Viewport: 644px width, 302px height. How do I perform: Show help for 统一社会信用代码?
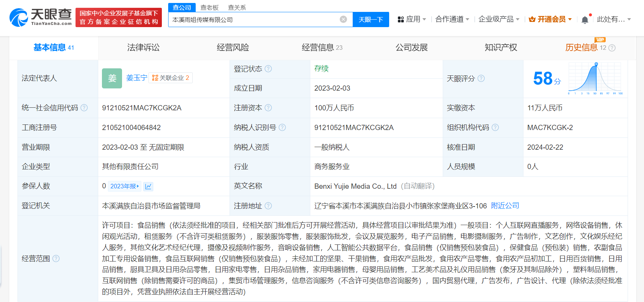[84, 108]
